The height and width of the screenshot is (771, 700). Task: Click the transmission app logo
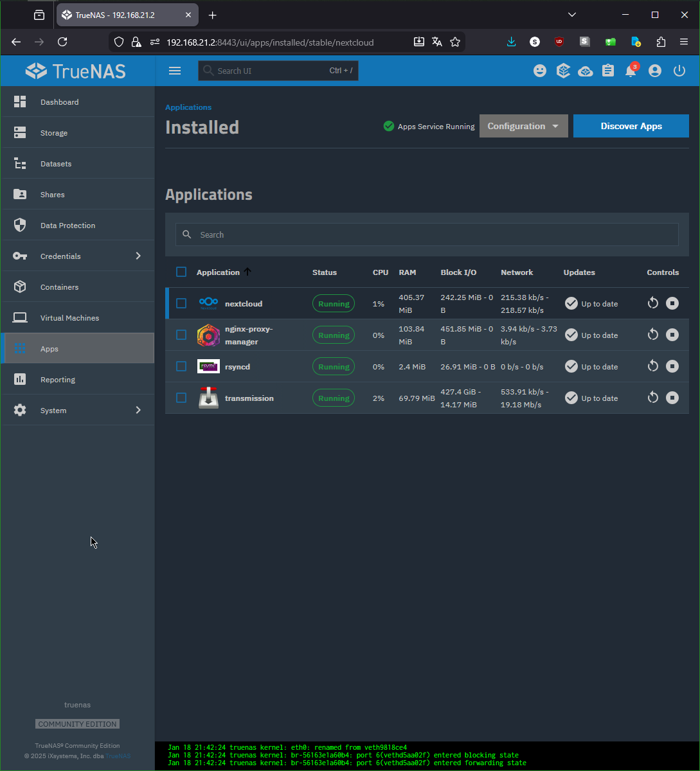click(x=208, y=398)
